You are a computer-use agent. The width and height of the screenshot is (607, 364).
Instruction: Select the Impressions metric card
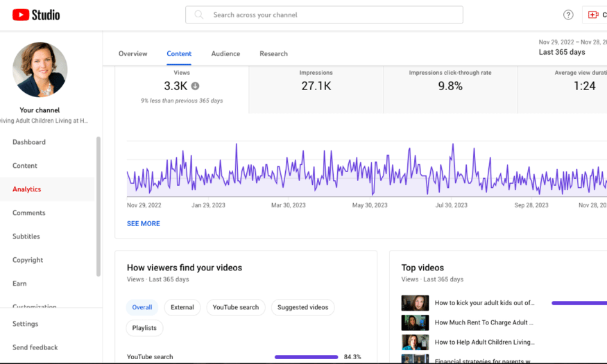point(316,89)
